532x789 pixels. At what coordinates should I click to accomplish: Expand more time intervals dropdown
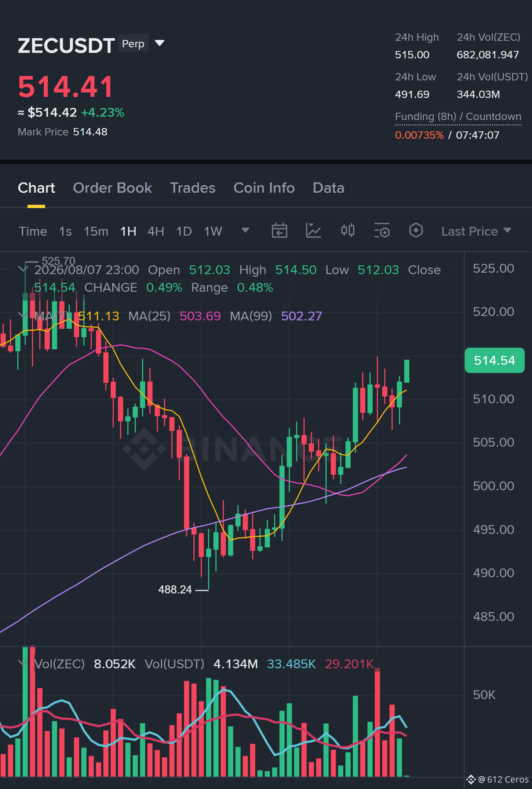(x=245, y=230)
